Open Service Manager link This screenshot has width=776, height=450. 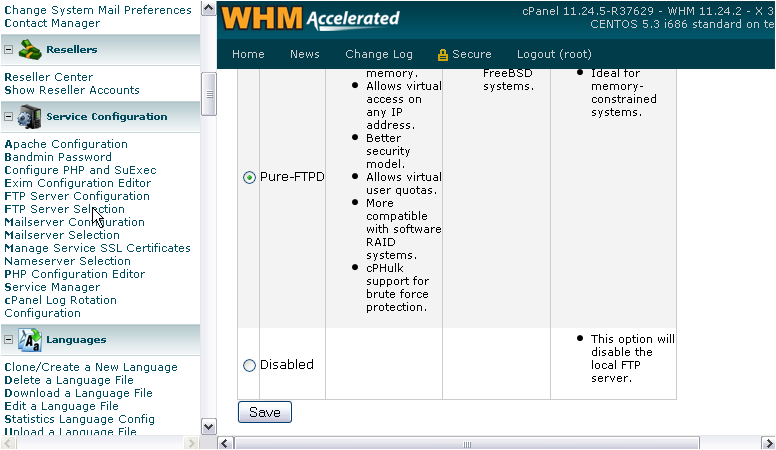52,287
